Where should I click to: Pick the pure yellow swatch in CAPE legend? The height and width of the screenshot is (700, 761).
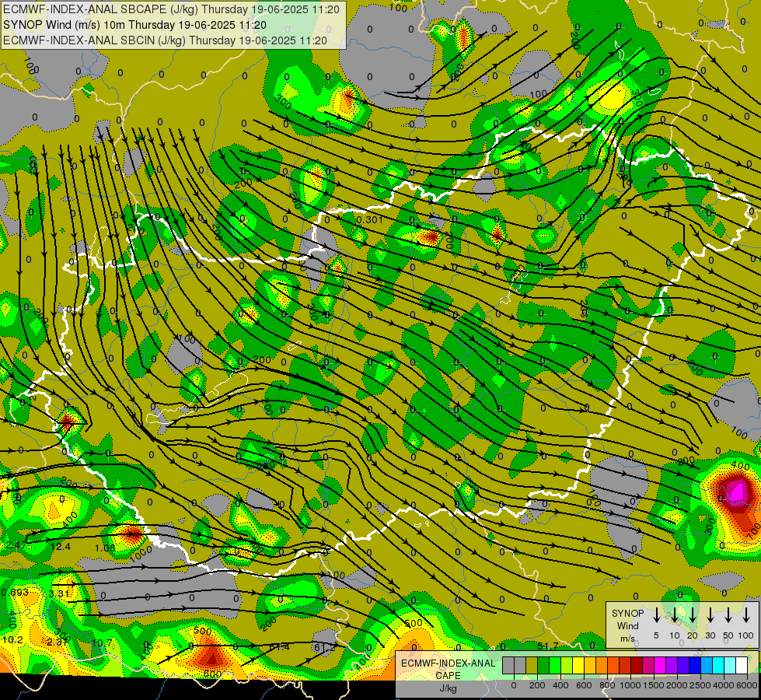578,665
